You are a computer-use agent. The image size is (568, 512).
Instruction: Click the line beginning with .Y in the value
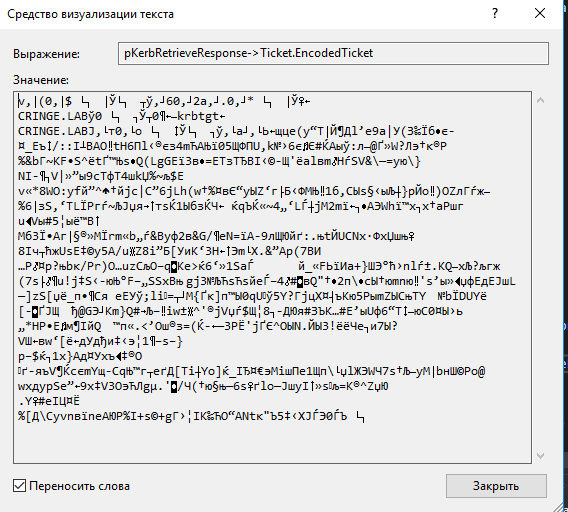click(x=49, y=401)
